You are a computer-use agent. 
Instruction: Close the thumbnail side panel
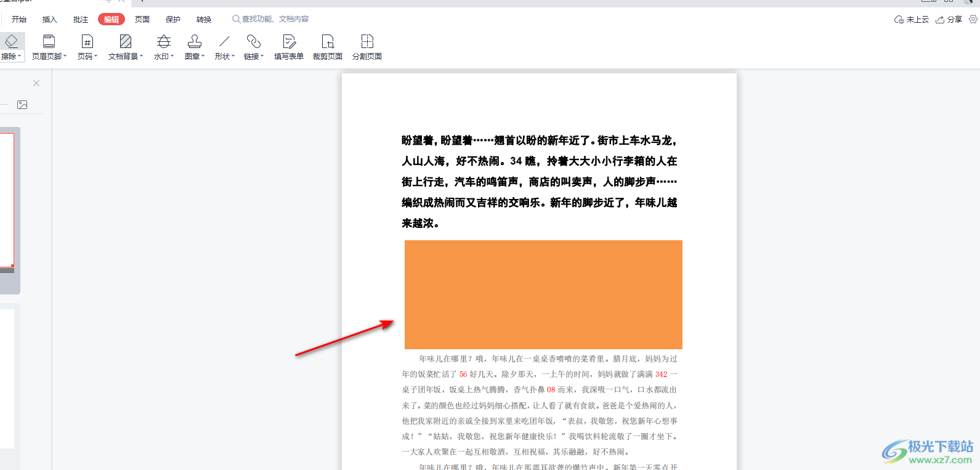(36, 83)
